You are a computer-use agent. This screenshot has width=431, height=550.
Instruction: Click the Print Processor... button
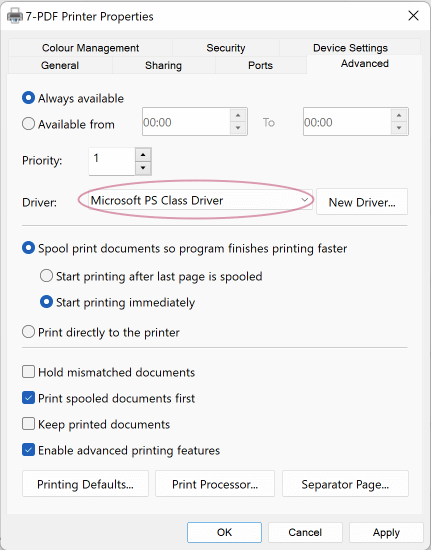click(x=215, y=484)
